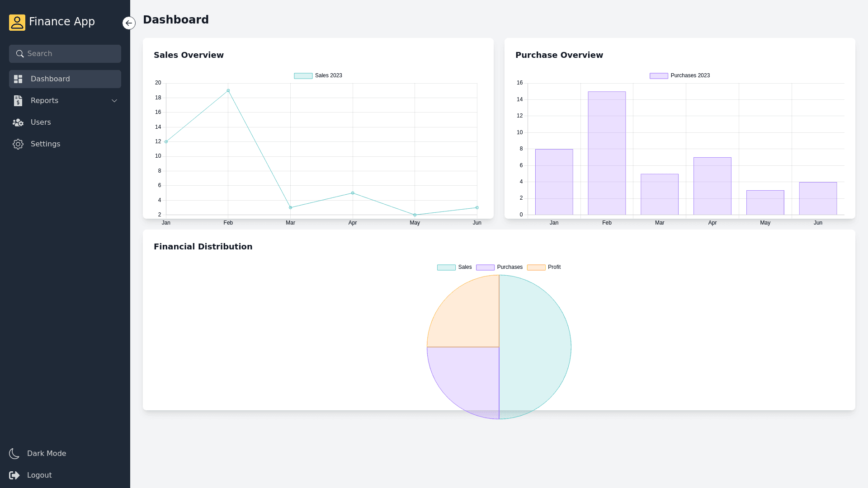868x488 pixels.
Task: Toggle Dark Mode label in sidebar
Action: pyautogui.click(x=47, y=454)
